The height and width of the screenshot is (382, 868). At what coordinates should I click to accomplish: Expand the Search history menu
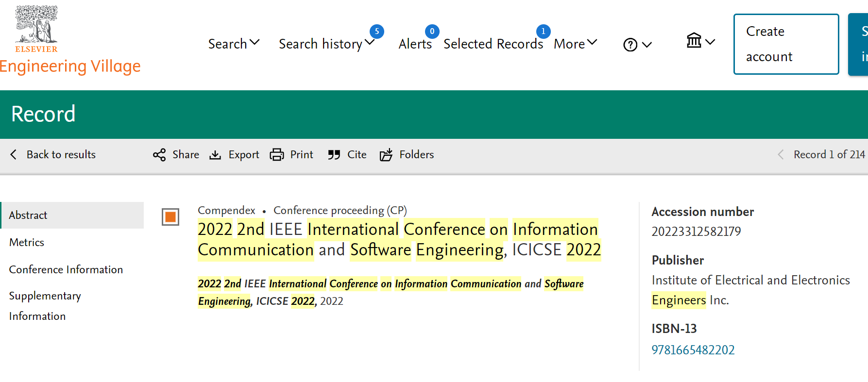[x=326, y=44]
